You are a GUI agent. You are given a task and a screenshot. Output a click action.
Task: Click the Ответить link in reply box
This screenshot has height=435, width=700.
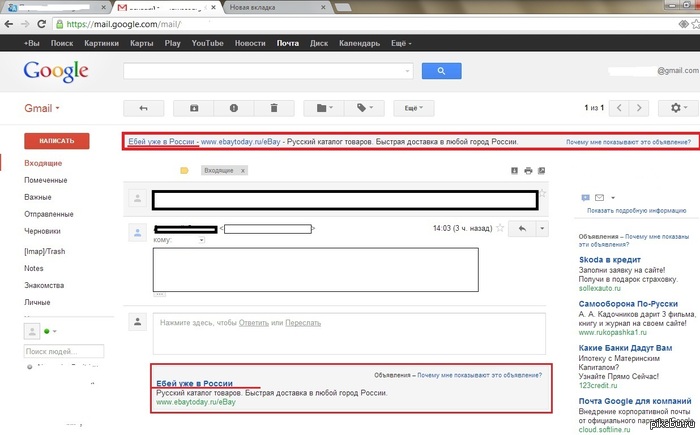coord(254,323)
